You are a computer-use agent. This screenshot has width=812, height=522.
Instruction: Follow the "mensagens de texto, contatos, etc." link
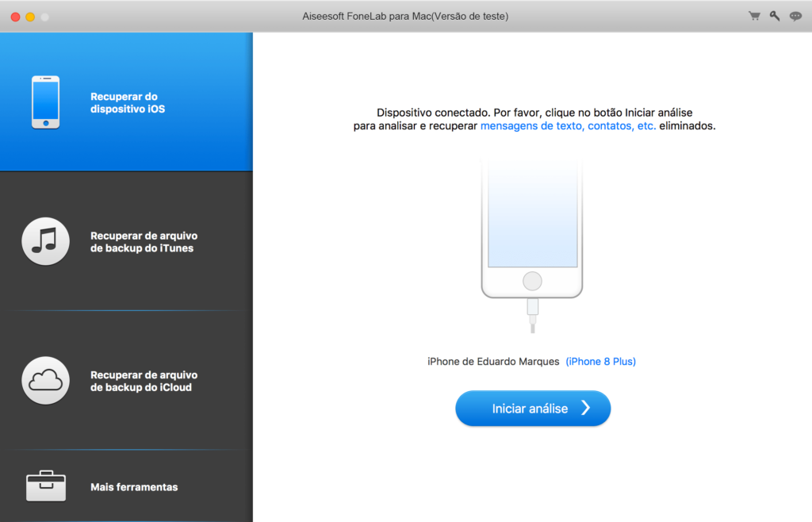pos(568,126)
